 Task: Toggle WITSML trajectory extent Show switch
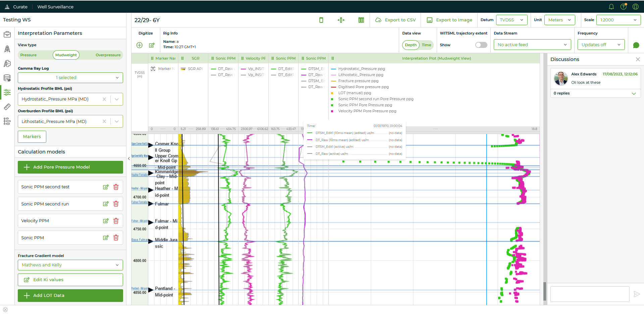point(481,45)
